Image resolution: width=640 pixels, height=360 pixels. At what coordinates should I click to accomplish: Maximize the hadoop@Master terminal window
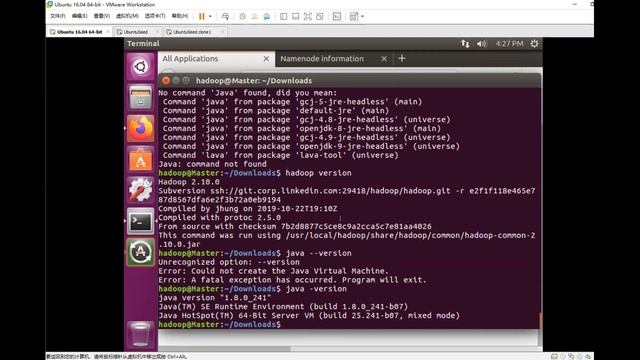tap(186, 80)
